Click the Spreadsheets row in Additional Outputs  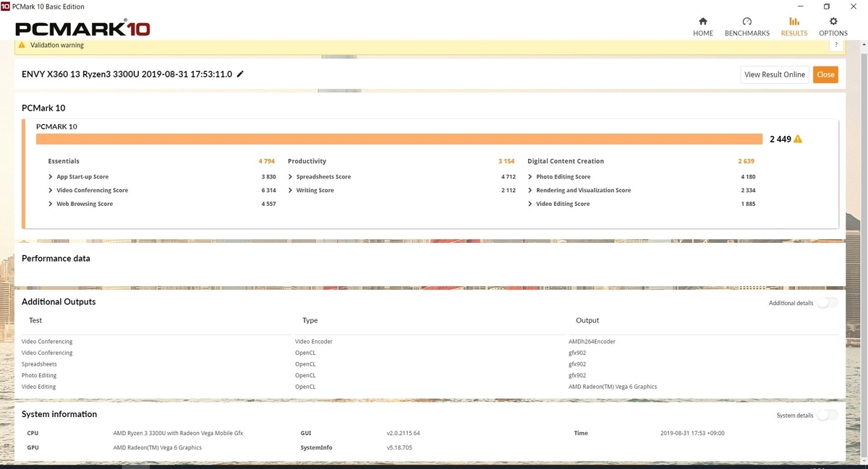pos(430,364)
